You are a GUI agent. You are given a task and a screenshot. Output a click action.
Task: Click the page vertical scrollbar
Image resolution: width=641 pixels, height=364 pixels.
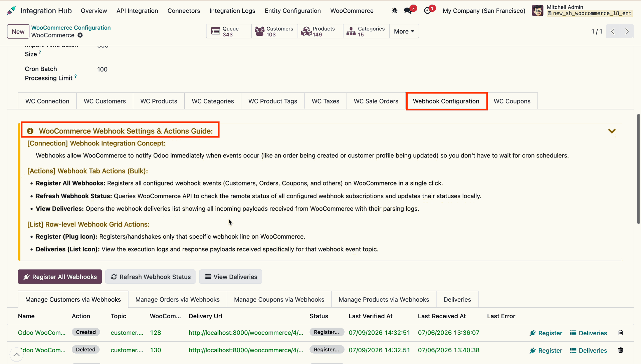pos(638,168)
